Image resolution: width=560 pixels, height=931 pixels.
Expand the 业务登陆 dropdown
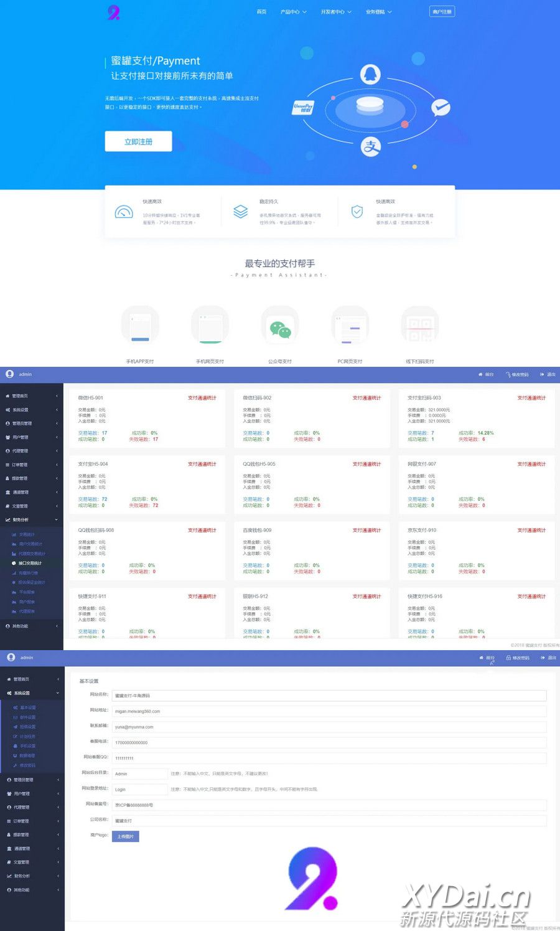click(x=378, y=12)
